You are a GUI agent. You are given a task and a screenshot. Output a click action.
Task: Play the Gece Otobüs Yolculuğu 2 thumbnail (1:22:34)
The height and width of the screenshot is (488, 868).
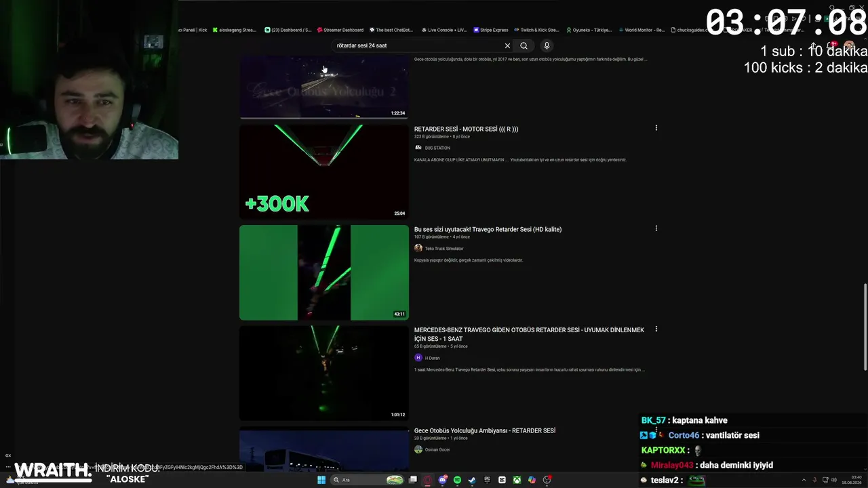pos(324,87)
